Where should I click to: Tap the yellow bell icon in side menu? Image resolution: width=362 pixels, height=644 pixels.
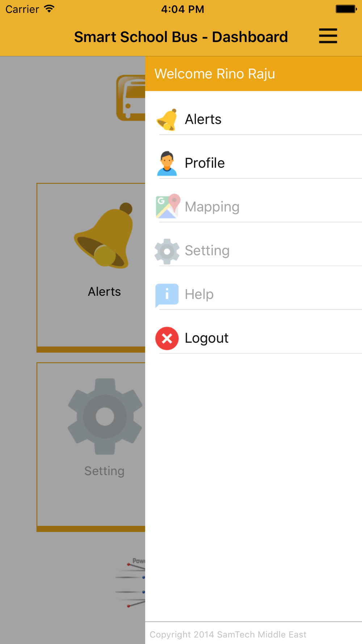click(167, 120)
